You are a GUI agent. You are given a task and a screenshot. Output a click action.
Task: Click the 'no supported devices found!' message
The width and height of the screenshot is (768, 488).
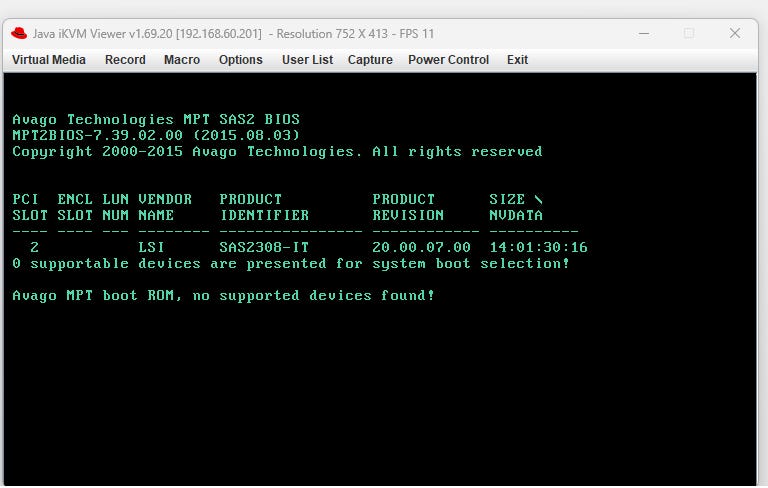point(313,295)
